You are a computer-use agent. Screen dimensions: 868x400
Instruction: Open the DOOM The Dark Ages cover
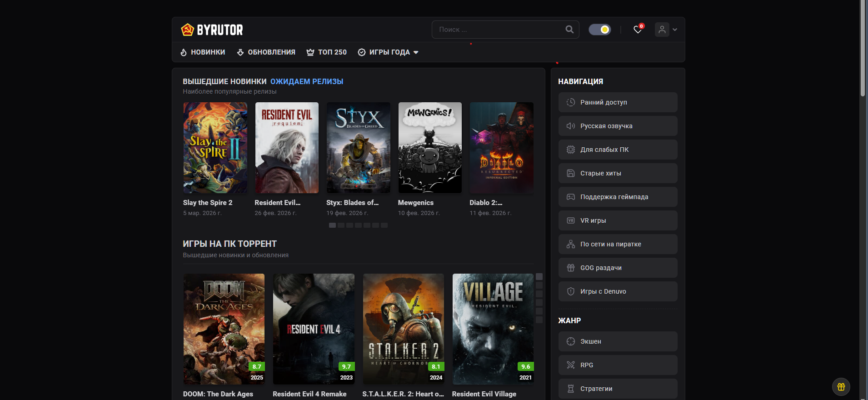[x=224, y=329]
